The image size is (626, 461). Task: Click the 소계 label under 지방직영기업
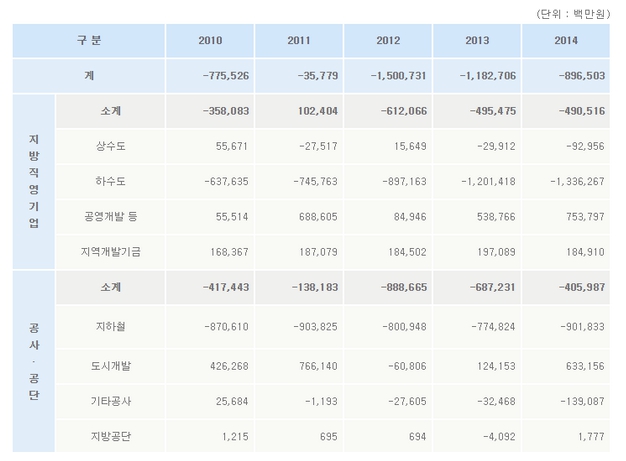click(x=111, y=111)
